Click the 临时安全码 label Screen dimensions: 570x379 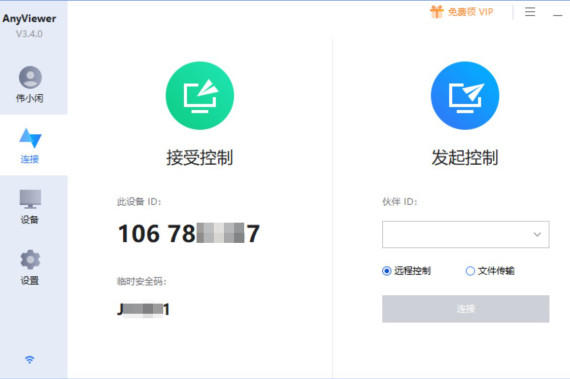[142, 281]
